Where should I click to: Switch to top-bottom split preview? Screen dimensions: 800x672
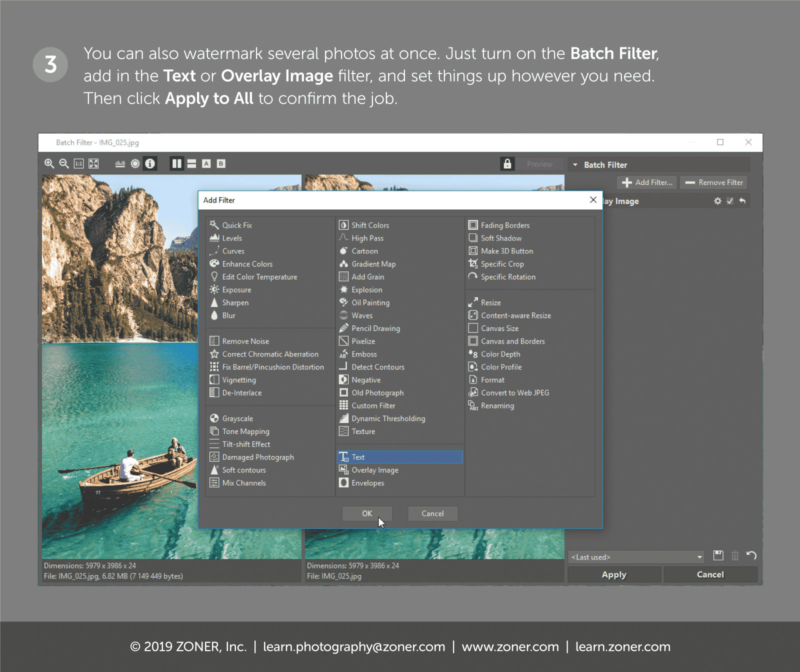coord(191,163)
